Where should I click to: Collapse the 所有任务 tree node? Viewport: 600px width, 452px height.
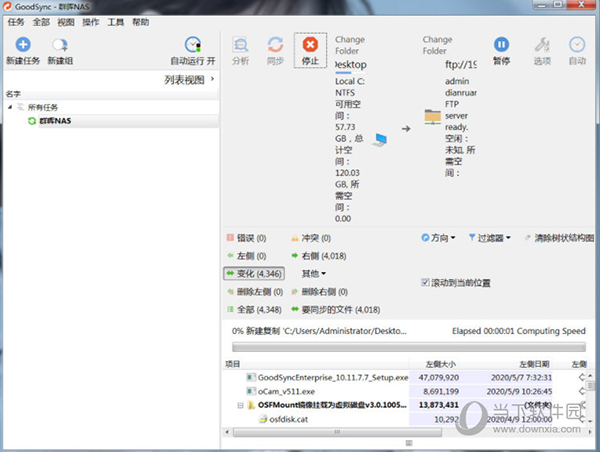(10, 107)
